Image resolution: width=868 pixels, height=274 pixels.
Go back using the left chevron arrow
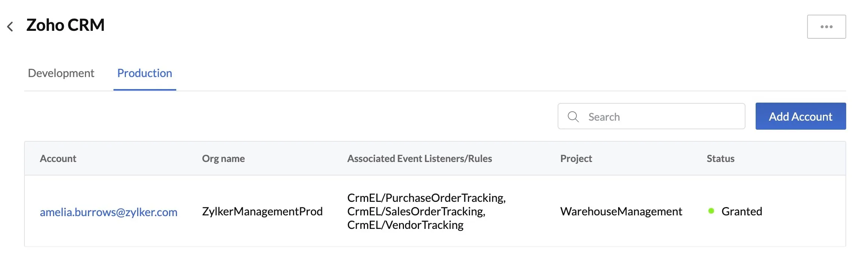10,27
